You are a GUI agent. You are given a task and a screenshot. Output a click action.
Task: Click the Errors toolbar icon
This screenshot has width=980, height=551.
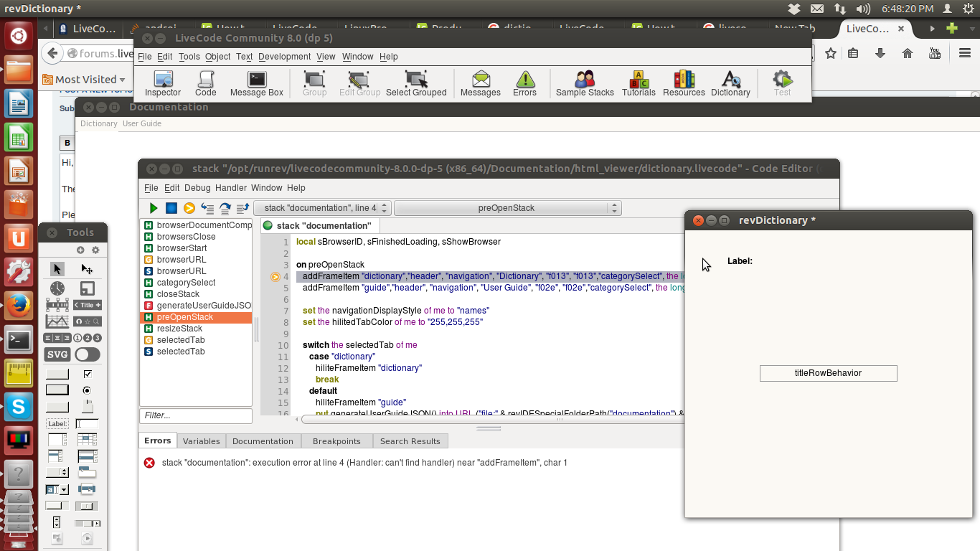click(524, 83)
